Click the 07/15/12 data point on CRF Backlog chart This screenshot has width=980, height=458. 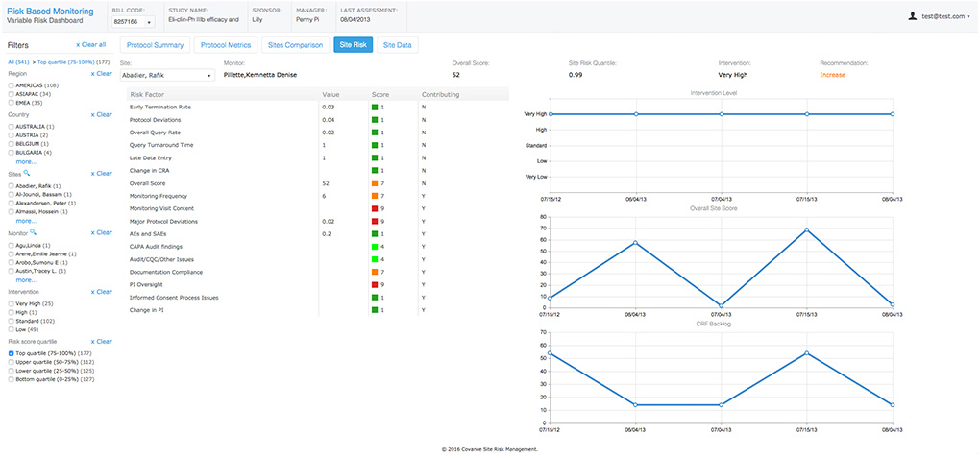click(550, 353)
